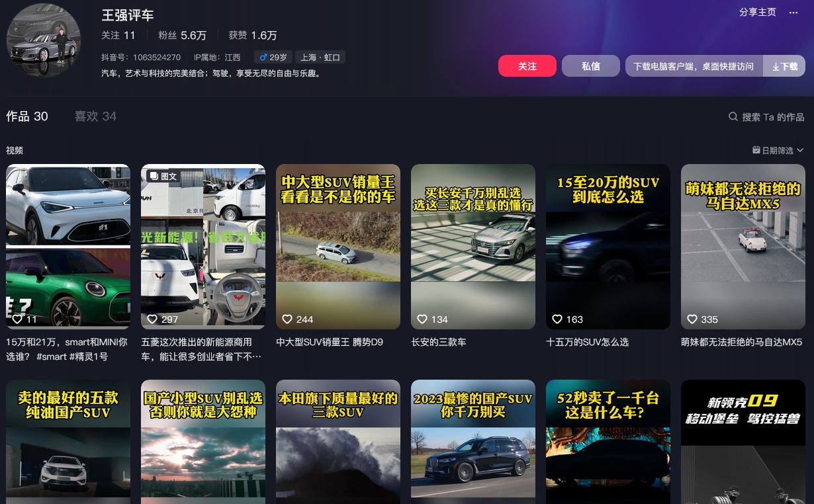Click title 五菱这次推出的新能源商用车
This screenshot has width=814, height=504.
[201, 349]
